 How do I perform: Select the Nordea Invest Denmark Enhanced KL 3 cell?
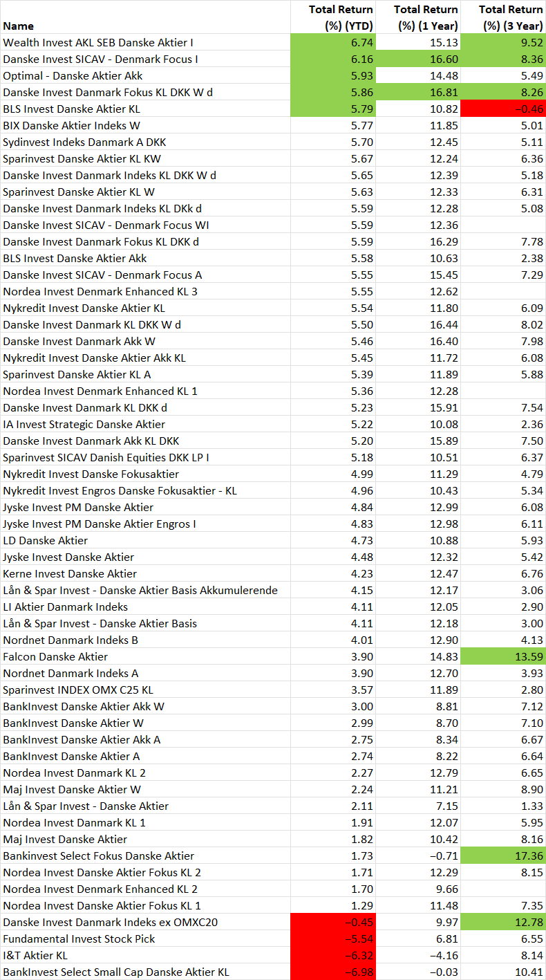146,291
